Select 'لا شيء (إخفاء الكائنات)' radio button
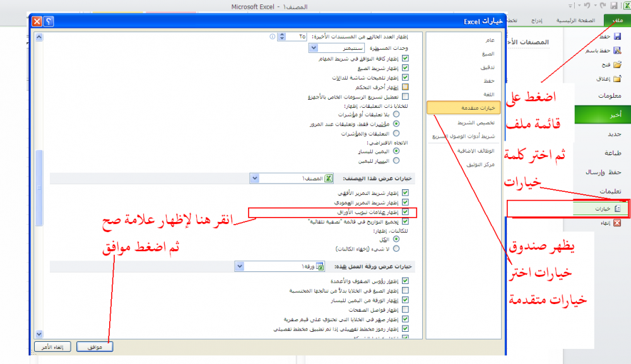The image size is (631, 364). 396,249
